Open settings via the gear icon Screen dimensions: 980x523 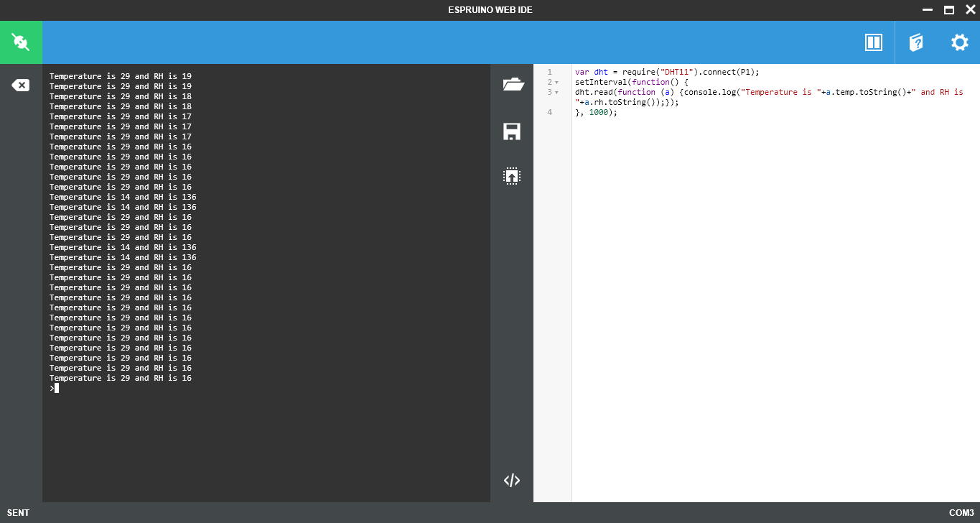960,42
